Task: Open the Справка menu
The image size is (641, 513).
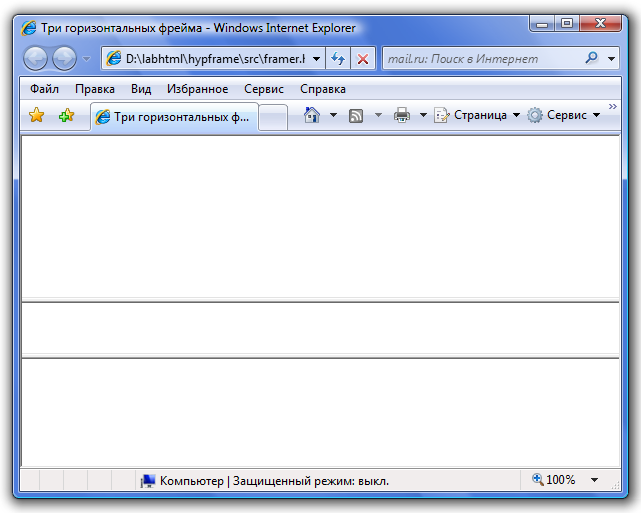Action: [323, 89]
